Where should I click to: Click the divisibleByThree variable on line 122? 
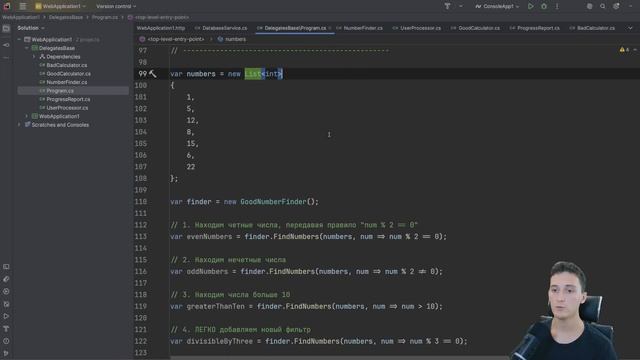[x=220, y=341]
